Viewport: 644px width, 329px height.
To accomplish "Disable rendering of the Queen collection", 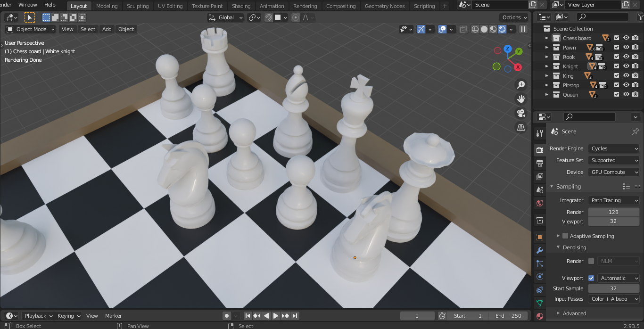I will pyautogui.click(x=636, y=94).
